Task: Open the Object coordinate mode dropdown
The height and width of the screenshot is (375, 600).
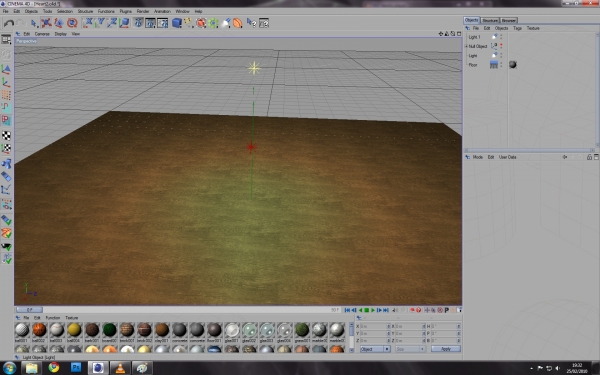Action: tap(375, 349)
